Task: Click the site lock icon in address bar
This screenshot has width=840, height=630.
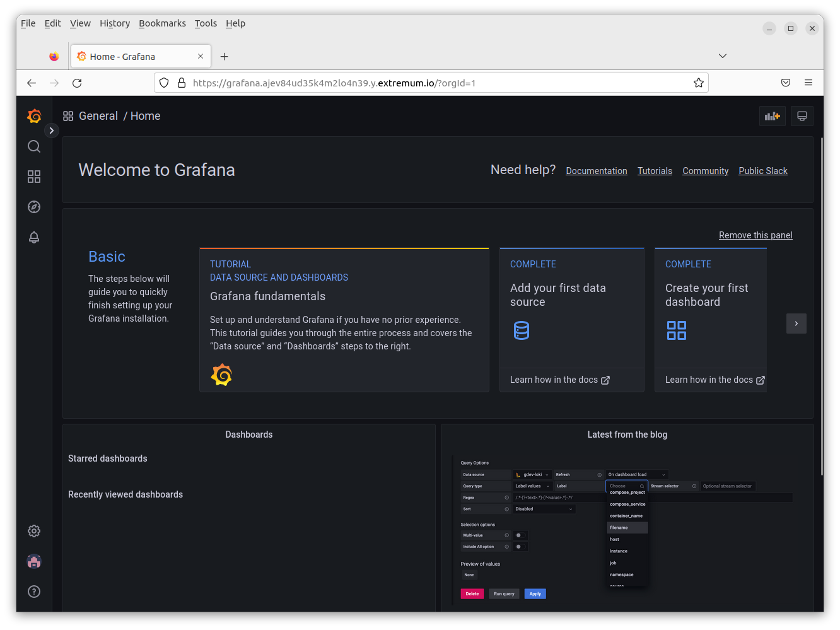Action: 182,83
